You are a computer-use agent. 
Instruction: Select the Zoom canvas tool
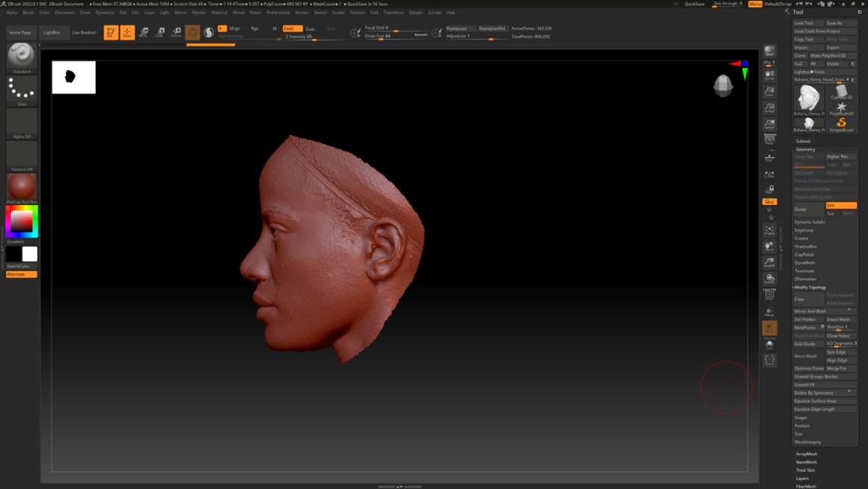click(x=769, y=91)
